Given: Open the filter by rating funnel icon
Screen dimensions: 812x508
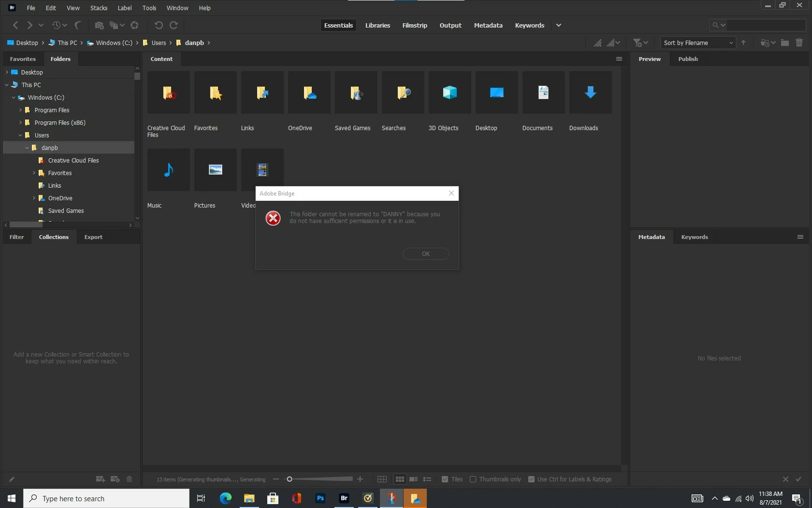Looking at the screenshot, I should click(x=638, y=43).
